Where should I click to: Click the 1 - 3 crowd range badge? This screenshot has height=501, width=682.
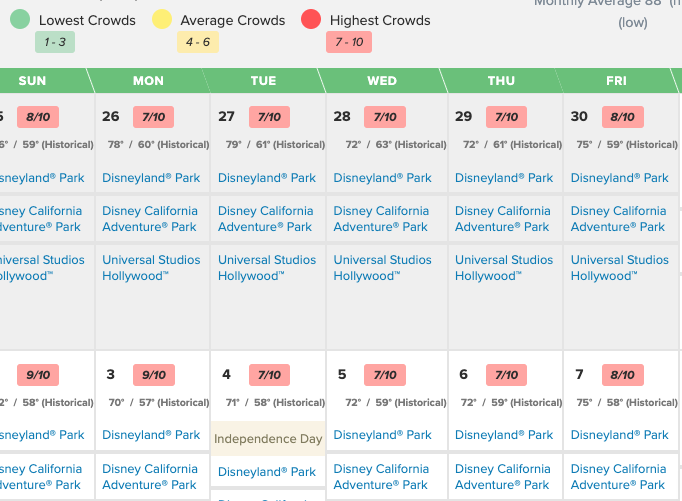tap(55, 42)
